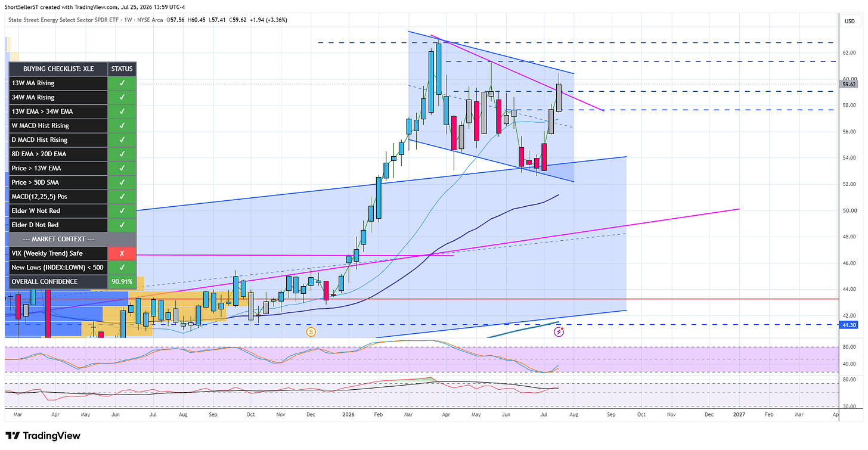
Task: Click the checkmark beside D MACD Hist Rising
Action: pyautogui.click(x=122, y=139)
